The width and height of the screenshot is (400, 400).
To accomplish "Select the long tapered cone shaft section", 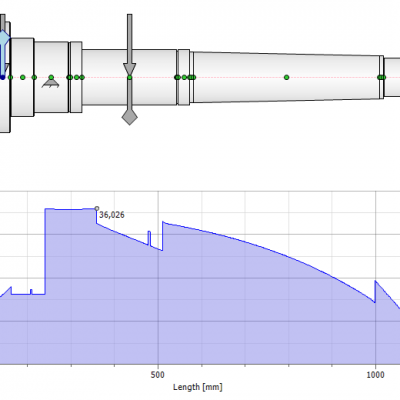I will 287,77.
